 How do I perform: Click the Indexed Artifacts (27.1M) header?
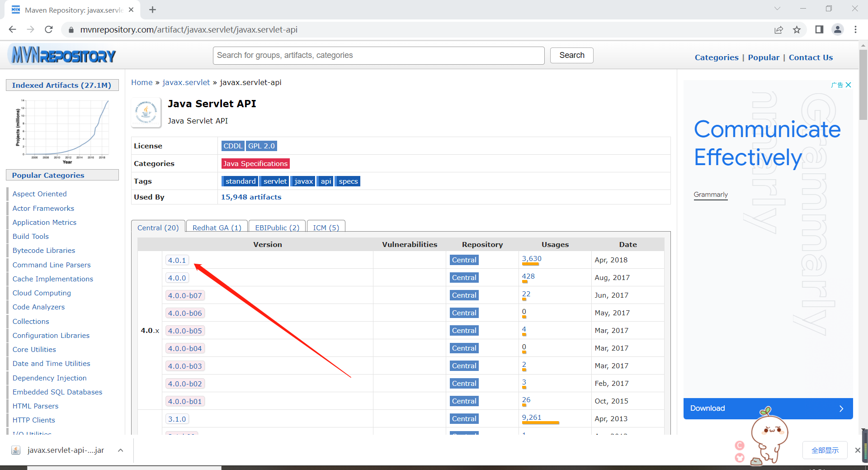point(62,85)
